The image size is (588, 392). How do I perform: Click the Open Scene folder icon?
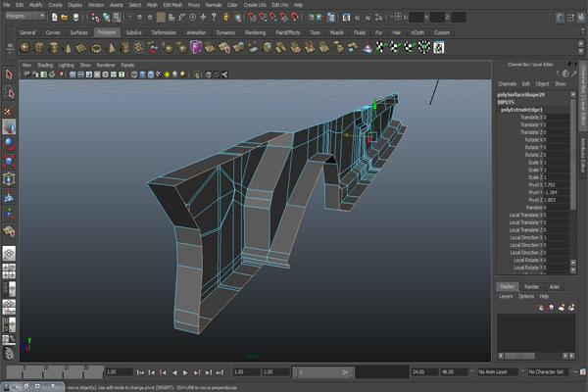(65, 17)
